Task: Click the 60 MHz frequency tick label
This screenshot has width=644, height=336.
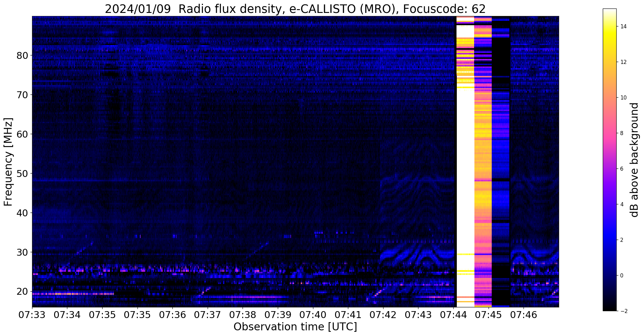Action: (x=22, y=134)
